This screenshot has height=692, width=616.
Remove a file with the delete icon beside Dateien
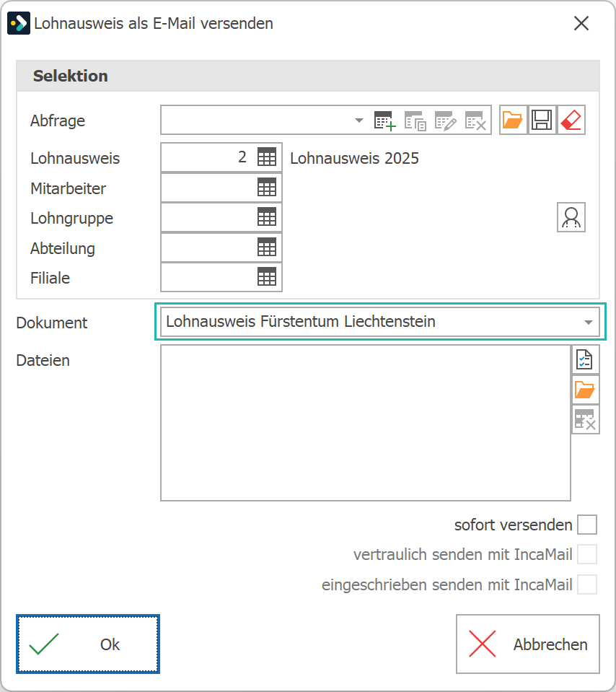585,419
